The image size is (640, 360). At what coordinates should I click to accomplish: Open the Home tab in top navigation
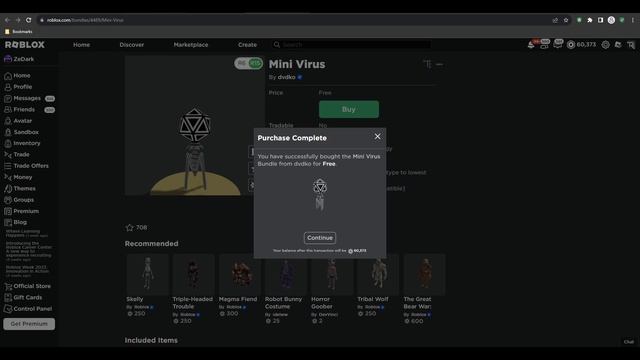point(81,45)
